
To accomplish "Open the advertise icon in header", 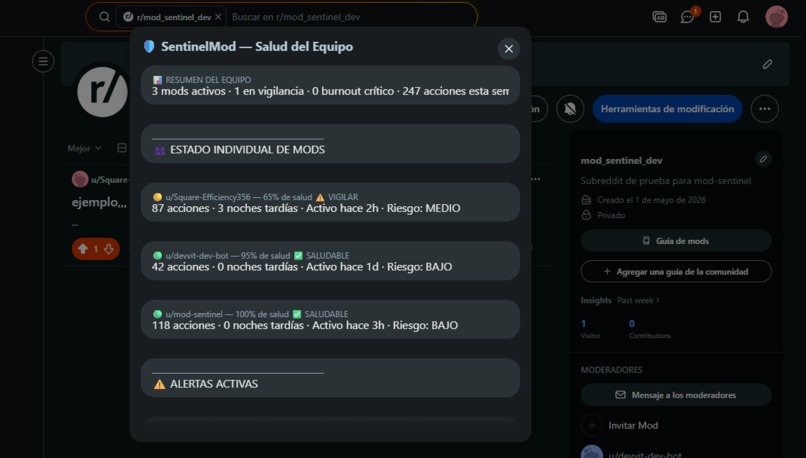I will click(660, 17).
